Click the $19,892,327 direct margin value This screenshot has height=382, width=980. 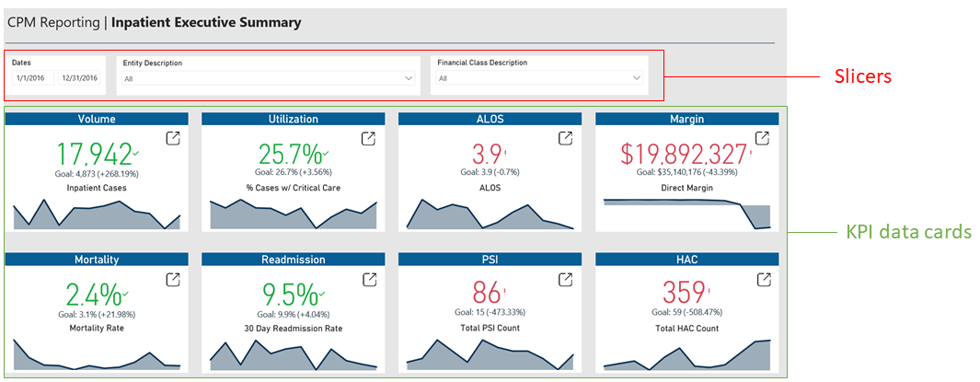coord(682,153)
